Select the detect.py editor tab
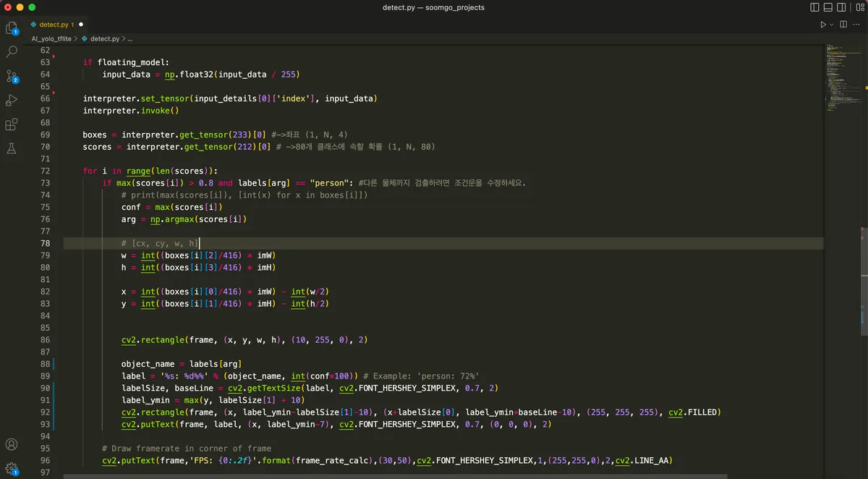The width and height of the screenshot is (868, 479). [56, 25]
